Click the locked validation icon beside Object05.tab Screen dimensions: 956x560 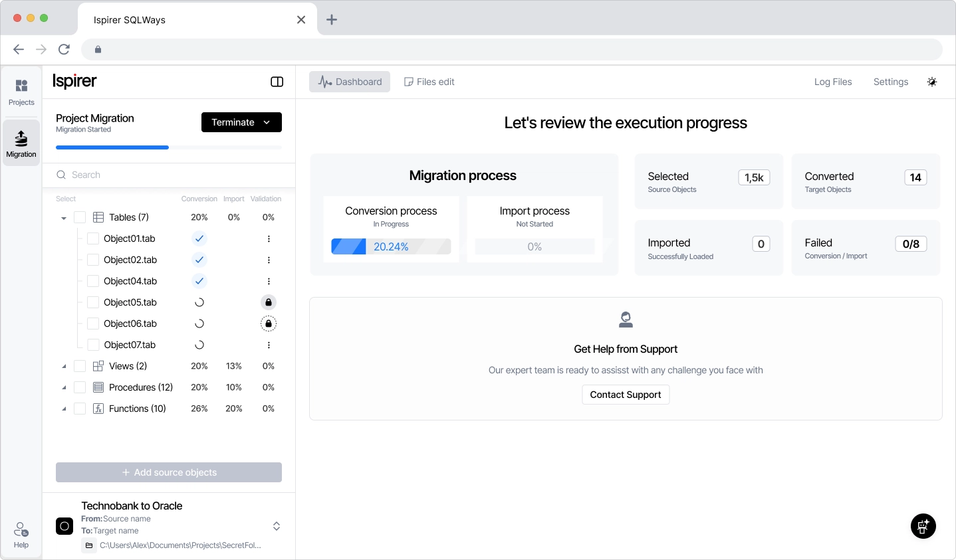(269, 302)
